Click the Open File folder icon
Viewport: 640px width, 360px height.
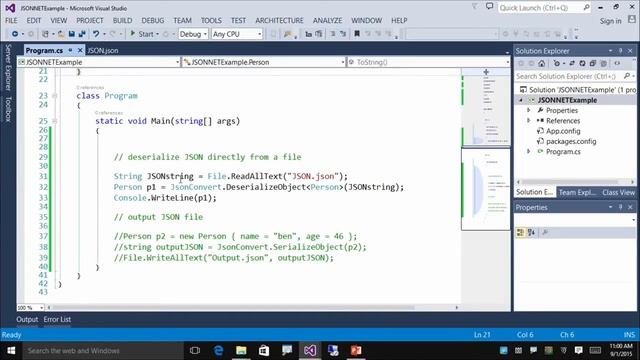[61, 34]
